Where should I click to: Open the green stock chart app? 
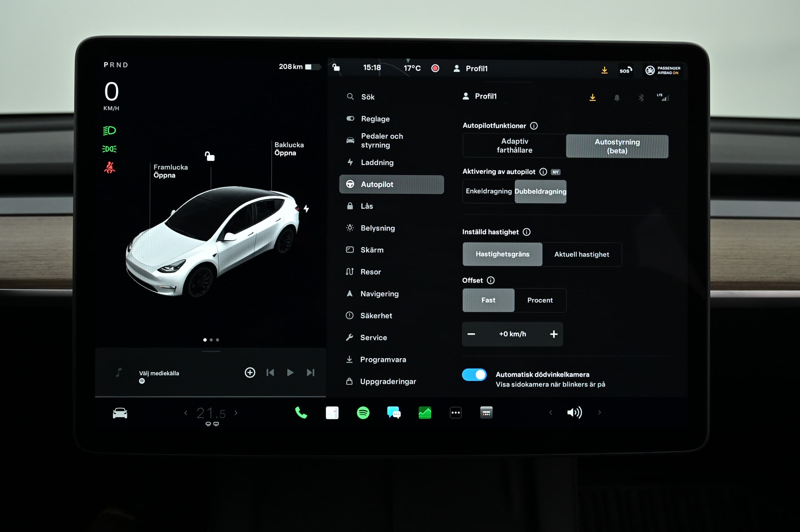[x=425, y=413]
